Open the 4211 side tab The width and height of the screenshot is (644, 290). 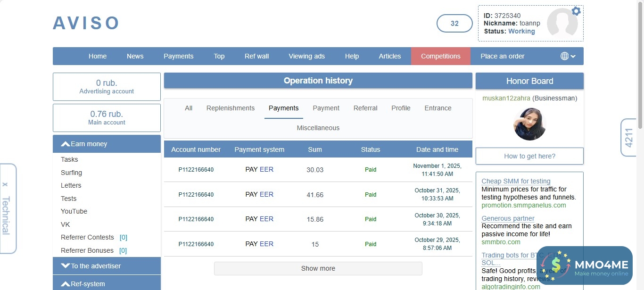[x=629, y=138]
